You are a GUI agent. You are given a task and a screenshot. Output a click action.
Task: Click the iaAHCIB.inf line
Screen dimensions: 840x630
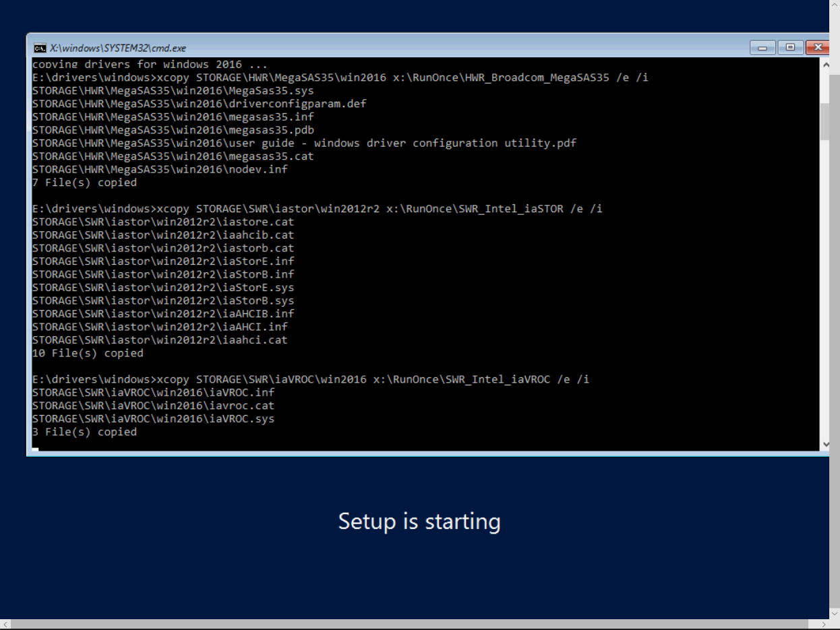pos(163,314)
